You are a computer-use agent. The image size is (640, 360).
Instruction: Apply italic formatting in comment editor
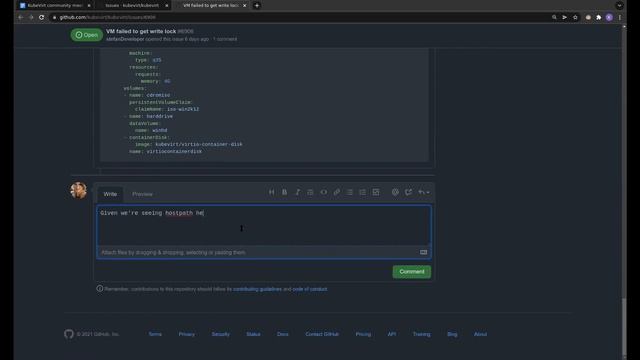pyautogui.click(x=298, y=192)
